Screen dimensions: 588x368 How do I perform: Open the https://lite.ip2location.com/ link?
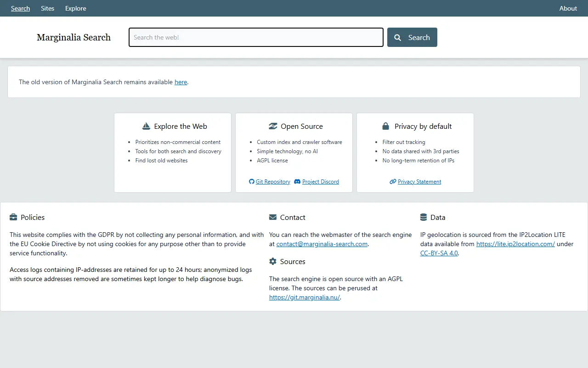pos(515,244)
